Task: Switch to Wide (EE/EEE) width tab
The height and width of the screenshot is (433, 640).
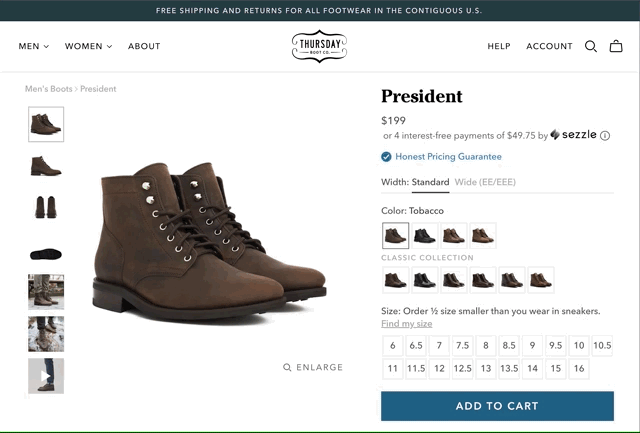Action: (x=485, y=182)
